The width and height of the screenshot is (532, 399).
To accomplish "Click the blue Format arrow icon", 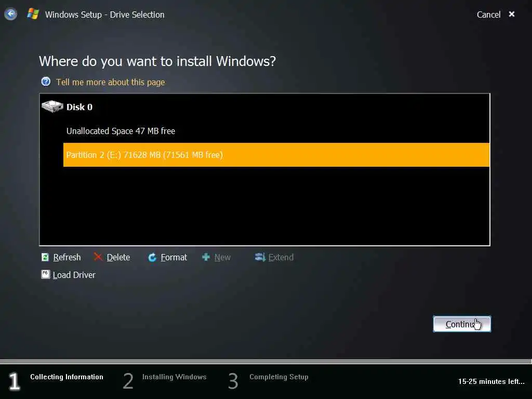I will pos(152,258).
